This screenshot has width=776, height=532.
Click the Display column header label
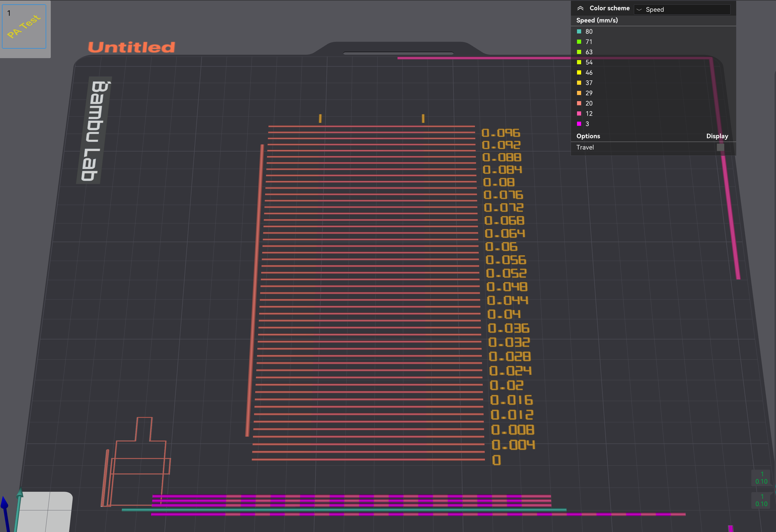pos(717,136)
